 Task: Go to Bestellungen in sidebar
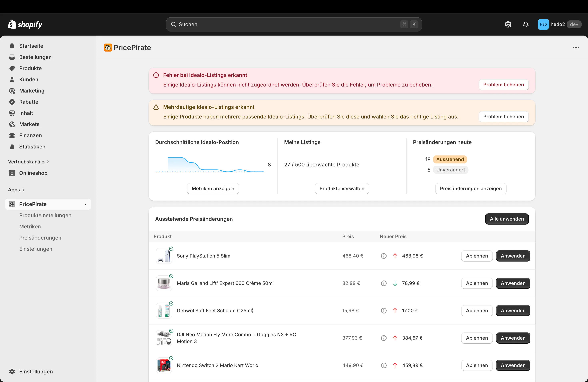(x=35, y=57)
